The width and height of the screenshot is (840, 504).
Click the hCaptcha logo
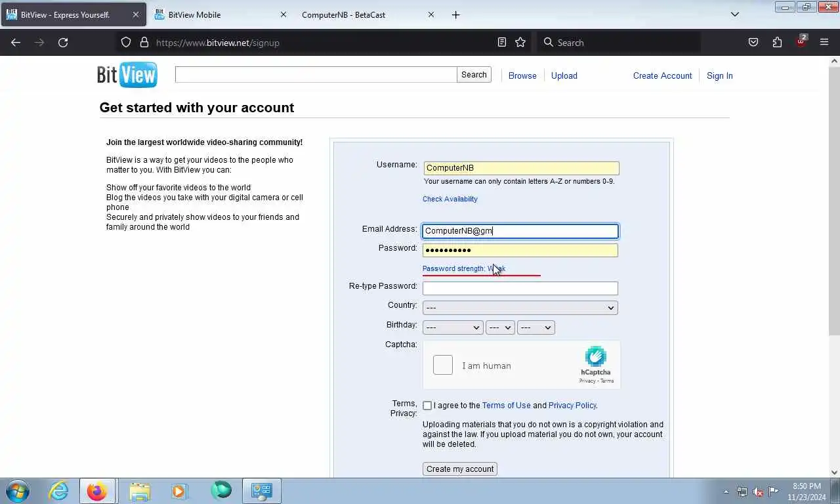595,357
